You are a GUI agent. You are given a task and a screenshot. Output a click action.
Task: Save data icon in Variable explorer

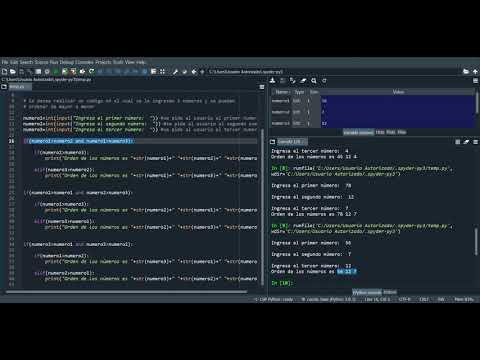(282, 81)
